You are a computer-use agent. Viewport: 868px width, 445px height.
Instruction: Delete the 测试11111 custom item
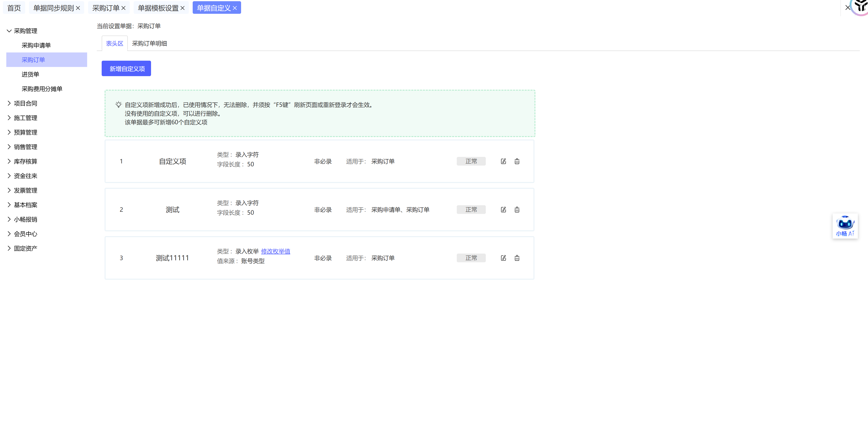(x=517, y=258)
